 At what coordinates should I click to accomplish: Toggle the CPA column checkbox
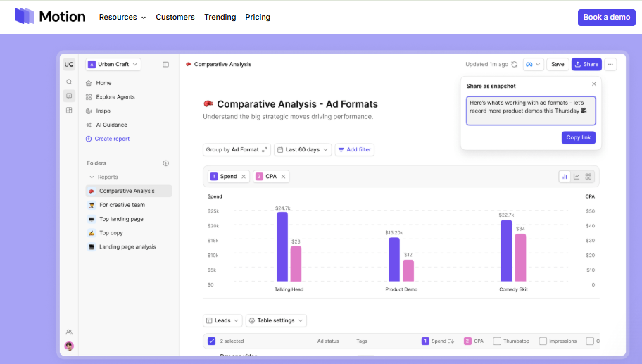[467, 341]
